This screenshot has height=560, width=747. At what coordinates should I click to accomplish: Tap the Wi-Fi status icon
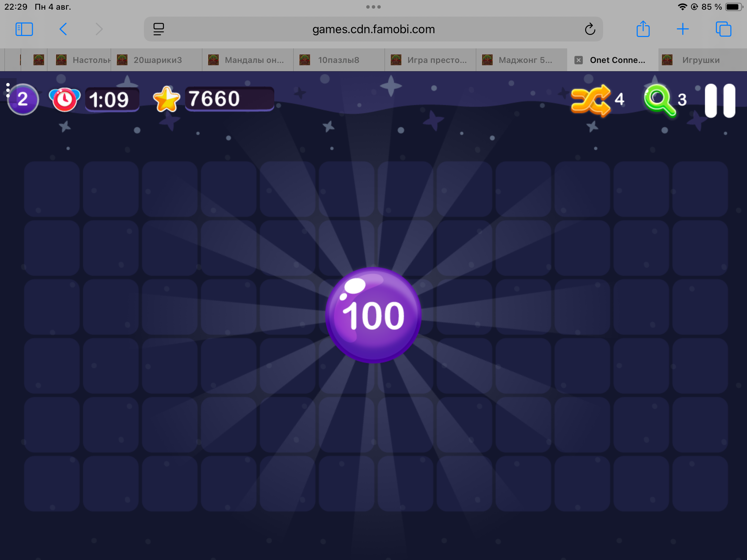682,7
